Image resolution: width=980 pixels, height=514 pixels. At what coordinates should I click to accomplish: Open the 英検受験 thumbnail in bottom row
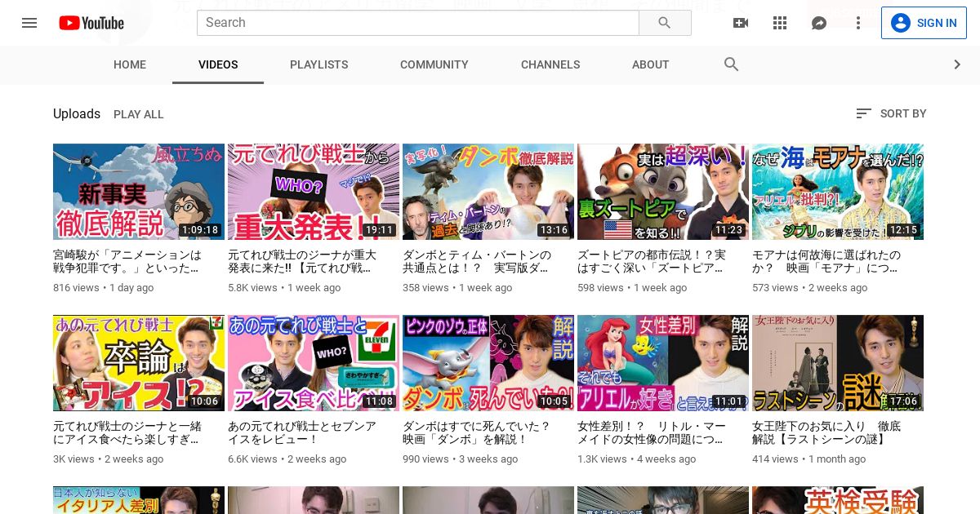pyautogui.click(x=838, y=500)
